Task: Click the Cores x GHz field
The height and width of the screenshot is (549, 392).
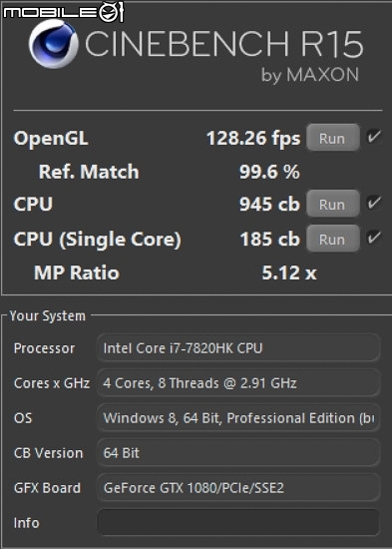Action: tap(238, 382)
